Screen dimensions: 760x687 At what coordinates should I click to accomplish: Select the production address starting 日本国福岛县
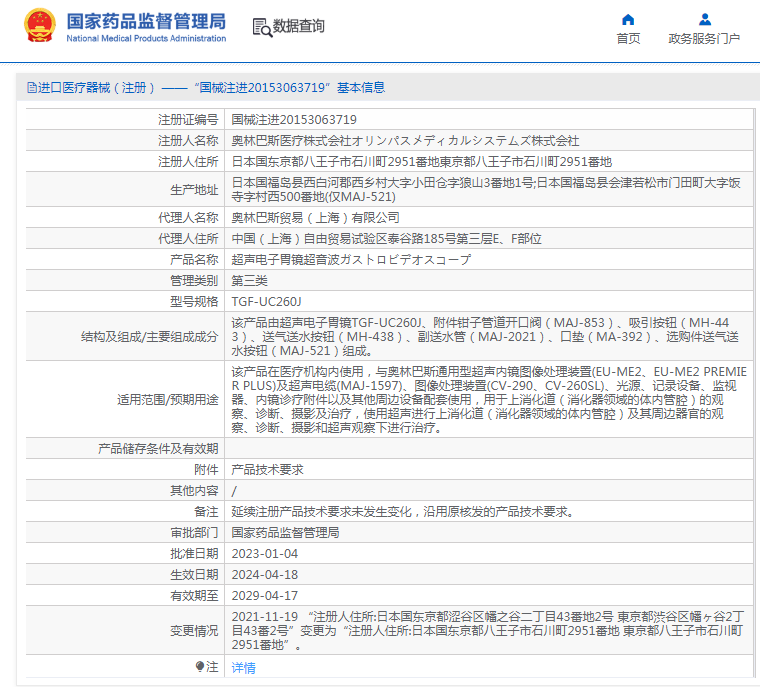click(x=486, y=190)
